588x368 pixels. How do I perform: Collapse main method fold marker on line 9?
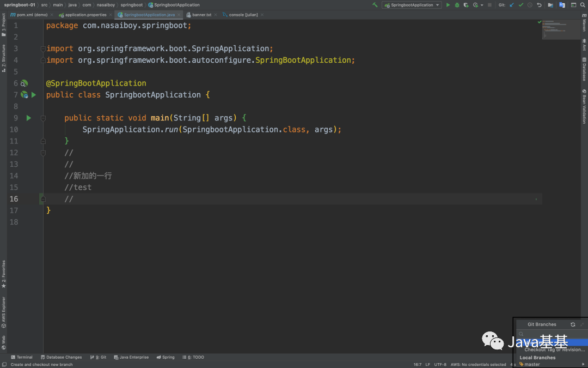[x=43, y=118]
